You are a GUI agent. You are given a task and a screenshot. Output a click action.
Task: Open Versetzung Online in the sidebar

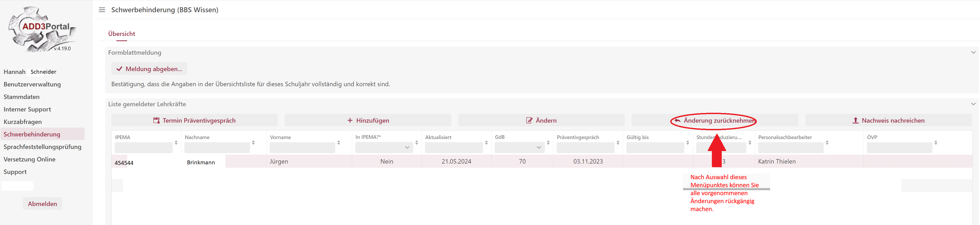coord(30,160)
